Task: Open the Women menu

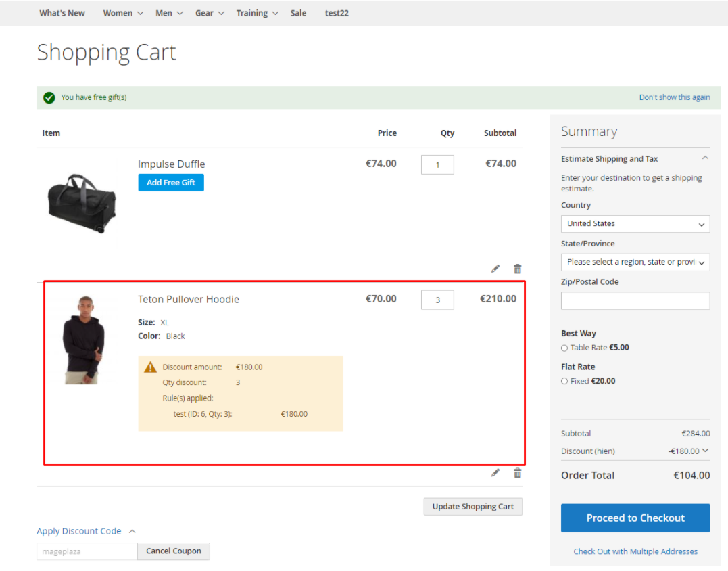Action: click(x=122, y=13)
